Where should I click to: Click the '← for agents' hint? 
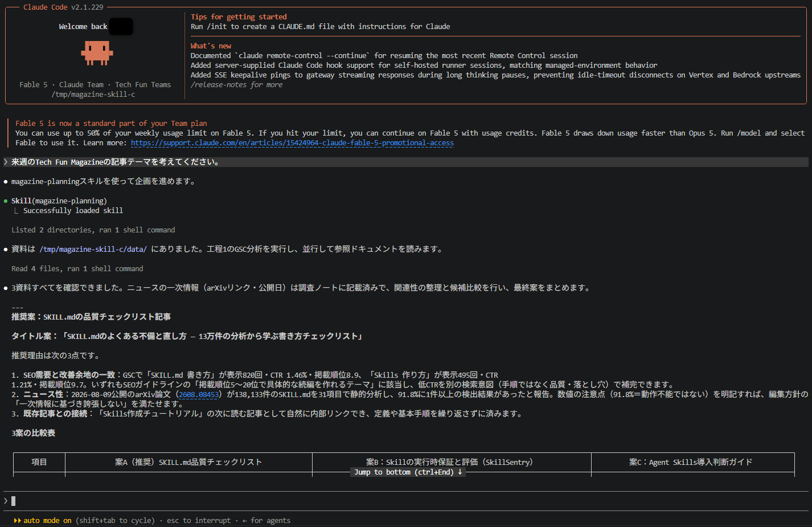coord(266,521)
